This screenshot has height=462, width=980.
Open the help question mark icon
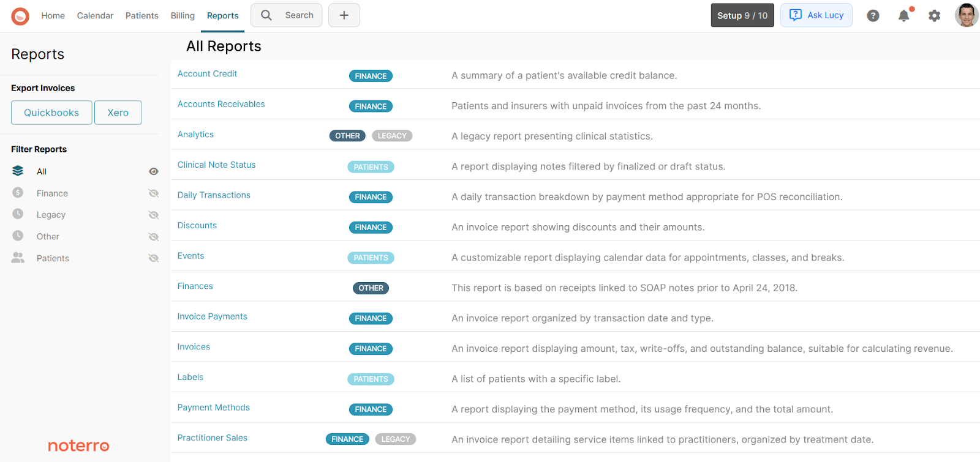[x=873, y=16]
